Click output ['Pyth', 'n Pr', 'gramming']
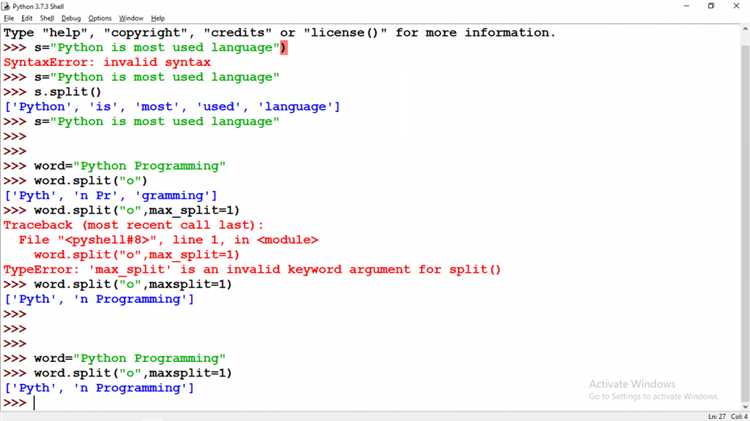The width and height of the screenshot is (750, 421). click(110, 196)
